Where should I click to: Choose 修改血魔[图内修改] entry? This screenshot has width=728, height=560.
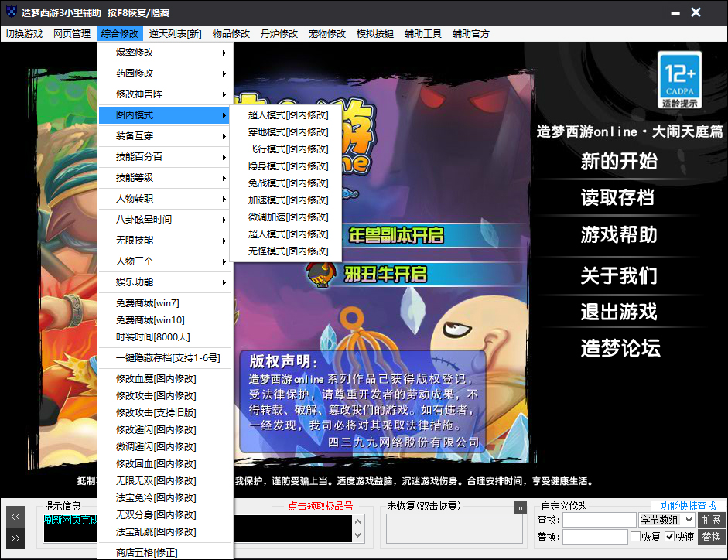coord(165,379)
